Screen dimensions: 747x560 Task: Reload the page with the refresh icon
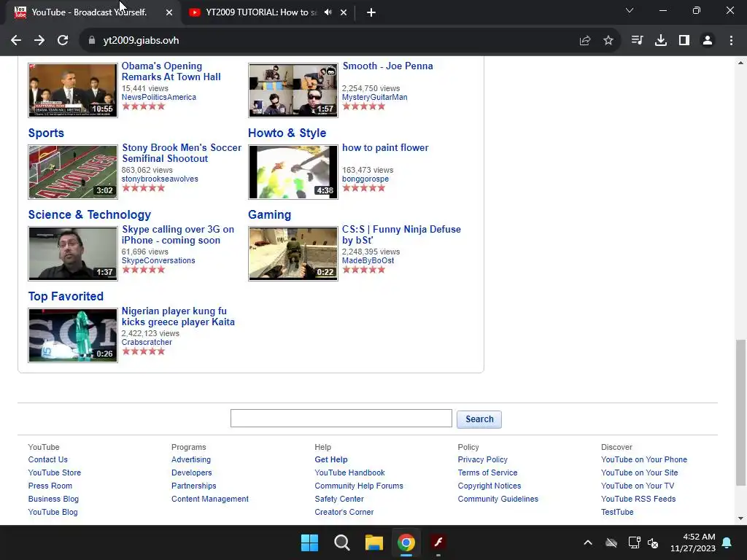(x=63, y=41)
